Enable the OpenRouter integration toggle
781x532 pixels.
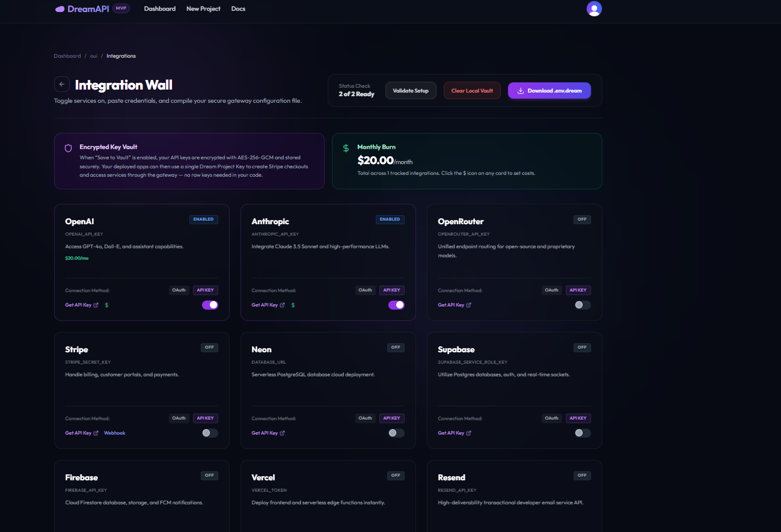583,305
